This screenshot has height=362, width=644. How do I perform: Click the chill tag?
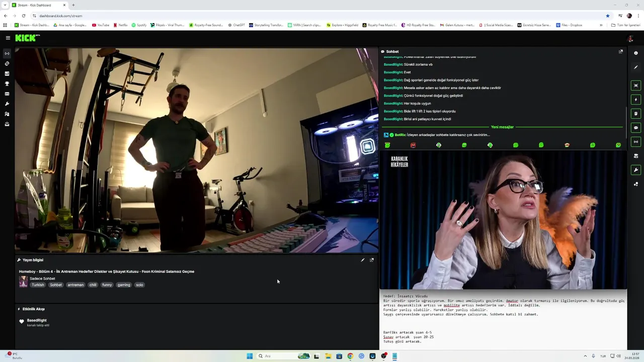[93, 285]
